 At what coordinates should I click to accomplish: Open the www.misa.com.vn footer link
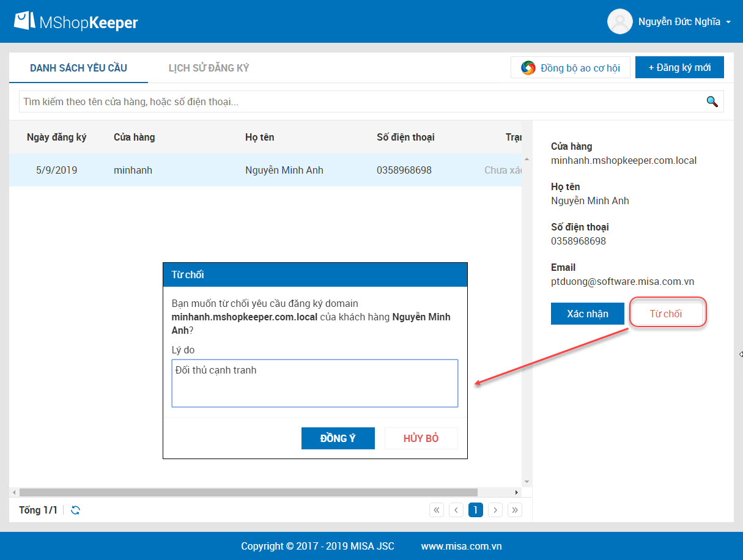tap(462, 546)
